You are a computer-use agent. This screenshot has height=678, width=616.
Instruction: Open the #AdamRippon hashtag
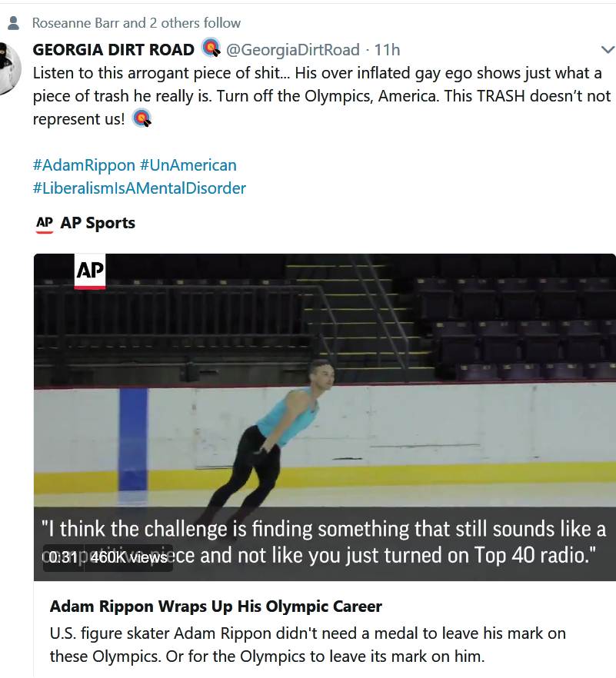pyautogui.click(x=84, y=165)
